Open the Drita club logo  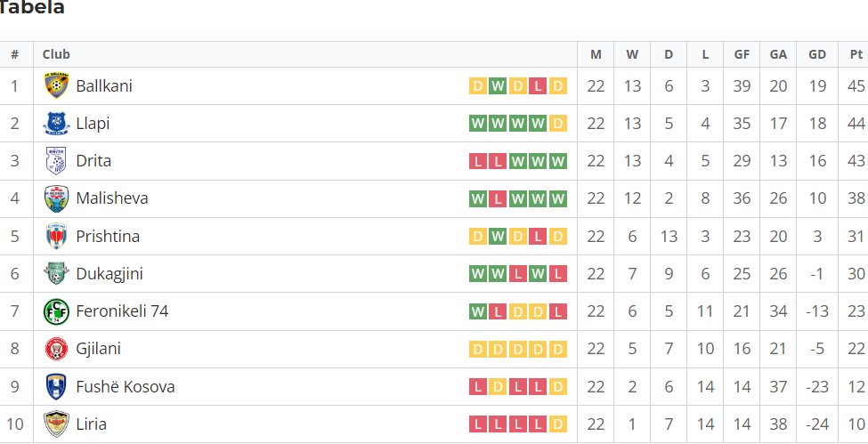(56, 161)
